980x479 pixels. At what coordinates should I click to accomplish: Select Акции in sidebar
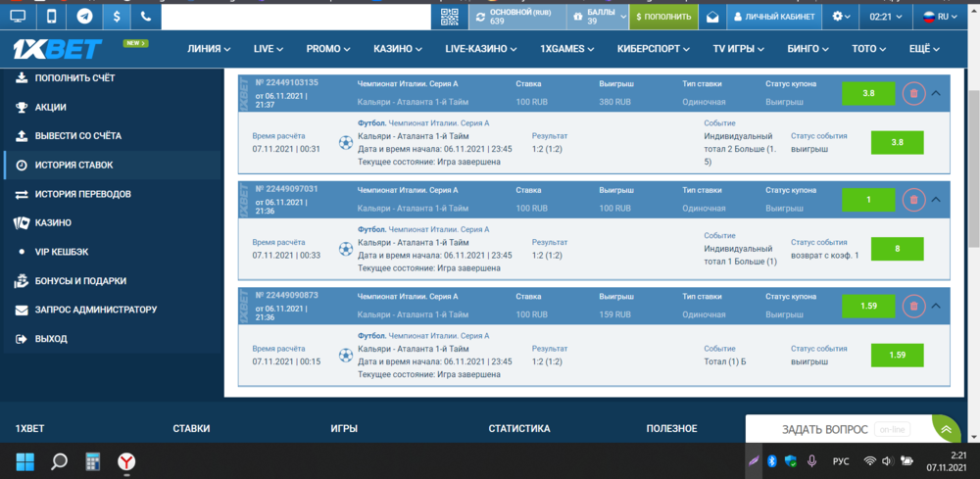[112, 108]
